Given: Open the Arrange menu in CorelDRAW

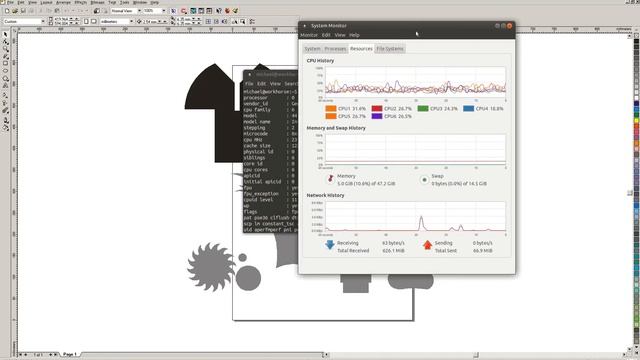Looking at the screenshot, I should tap(63, 2).
